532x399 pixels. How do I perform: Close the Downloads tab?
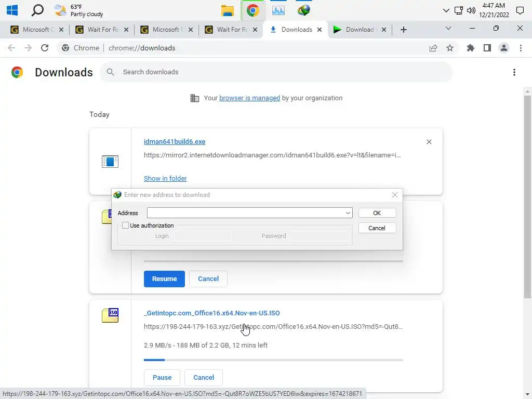click(x=320, y=30)
